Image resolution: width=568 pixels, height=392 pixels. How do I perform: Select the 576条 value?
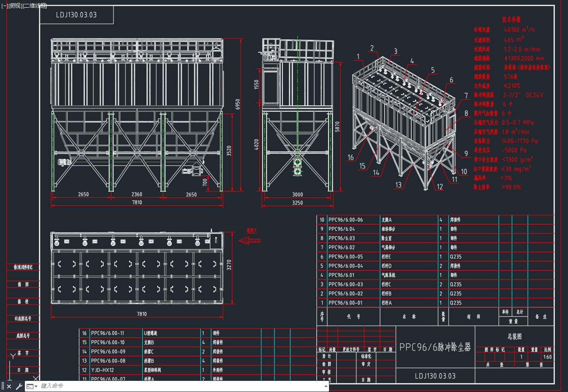[x=511, y=77]
